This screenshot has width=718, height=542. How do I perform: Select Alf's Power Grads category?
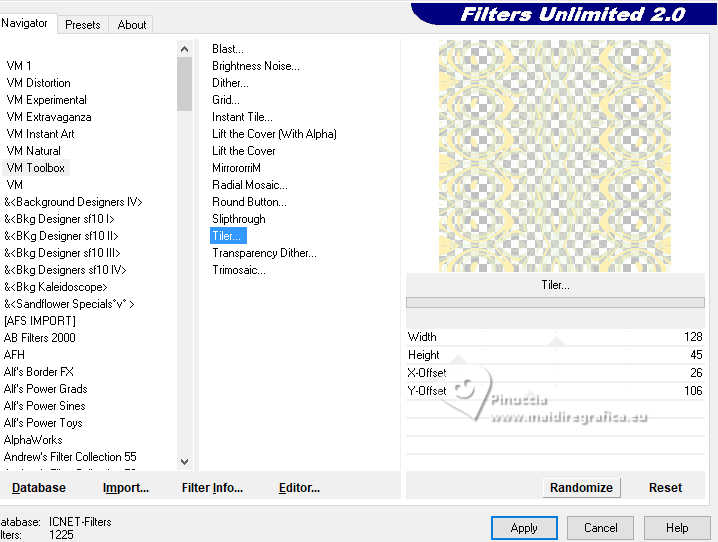point(45,389)
